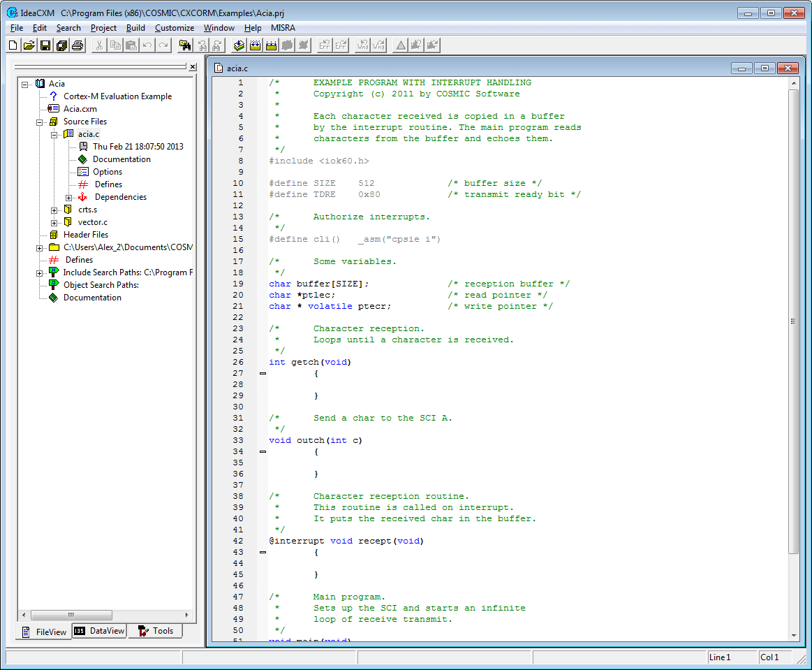Select the Acia.cxm item in project tree
Image resolution: width=812 pixels, height=670 pixels.
click(80, 109)
